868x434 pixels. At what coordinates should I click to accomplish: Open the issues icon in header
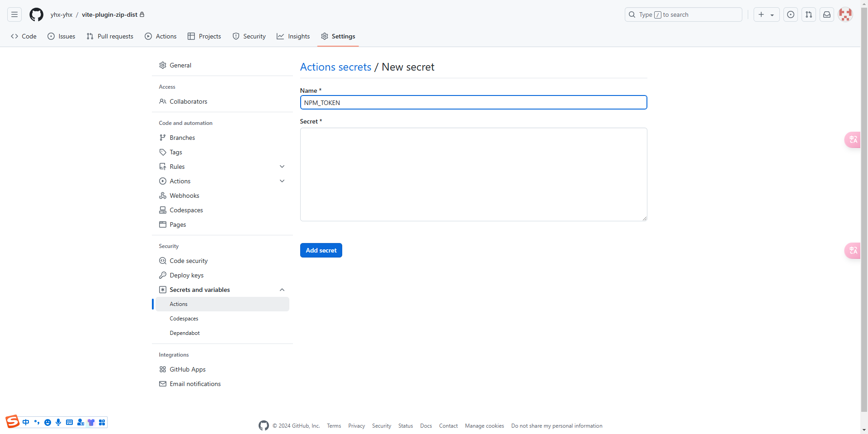tap(790, 14)
